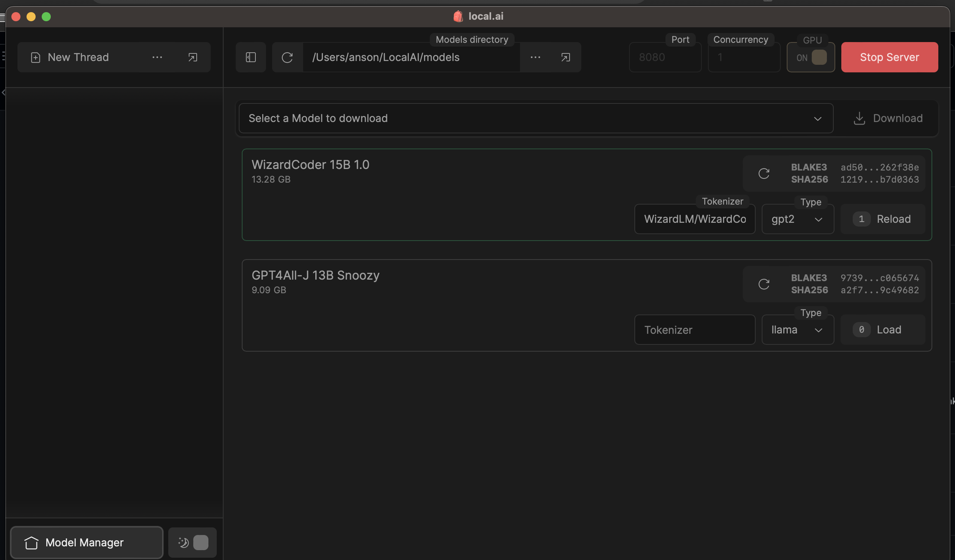Click the Download button
The width and height of the screenshot is (955, 560).
[888, 118]
